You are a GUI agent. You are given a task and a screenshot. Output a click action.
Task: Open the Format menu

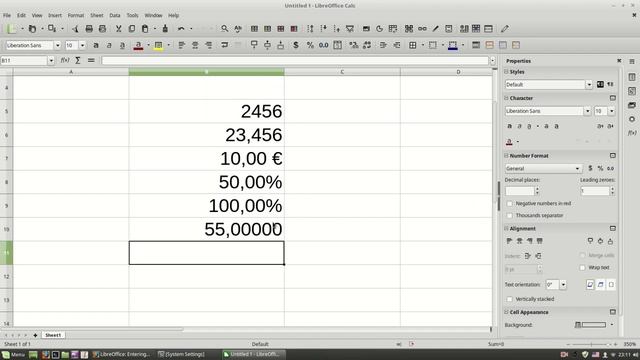[76, 16]
